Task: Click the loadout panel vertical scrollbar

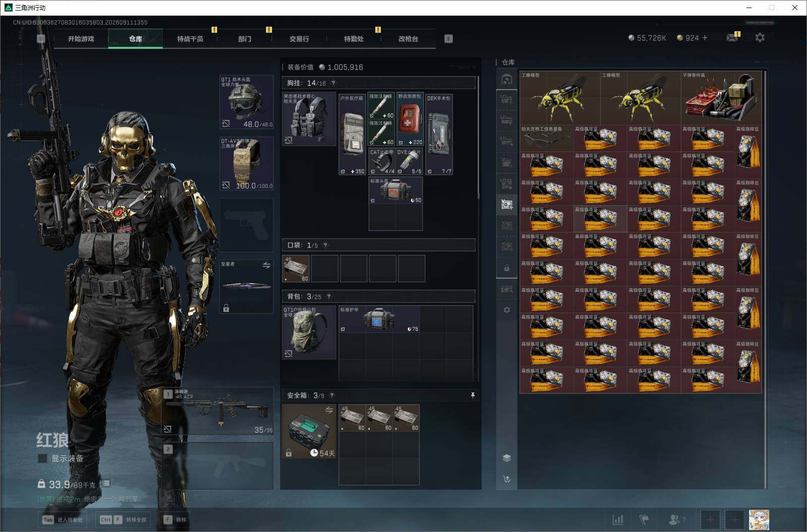Action: (x=478, y=138)
